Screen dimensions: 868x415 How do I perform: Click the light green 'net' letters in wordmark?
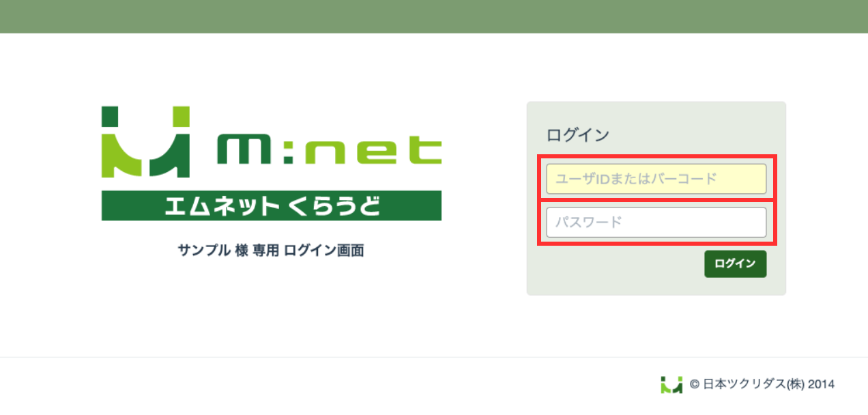[374, 149]
